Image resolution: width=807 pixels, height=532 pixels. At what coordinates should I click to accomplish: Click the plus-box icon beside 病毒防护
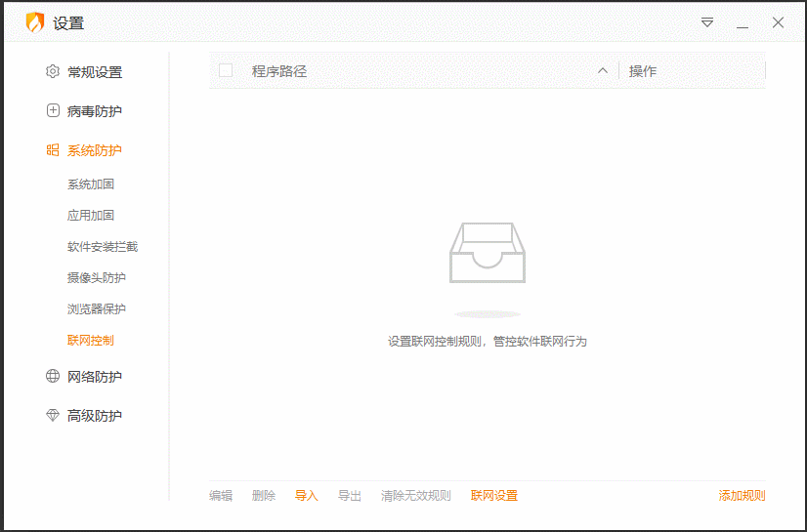[53, 110]
